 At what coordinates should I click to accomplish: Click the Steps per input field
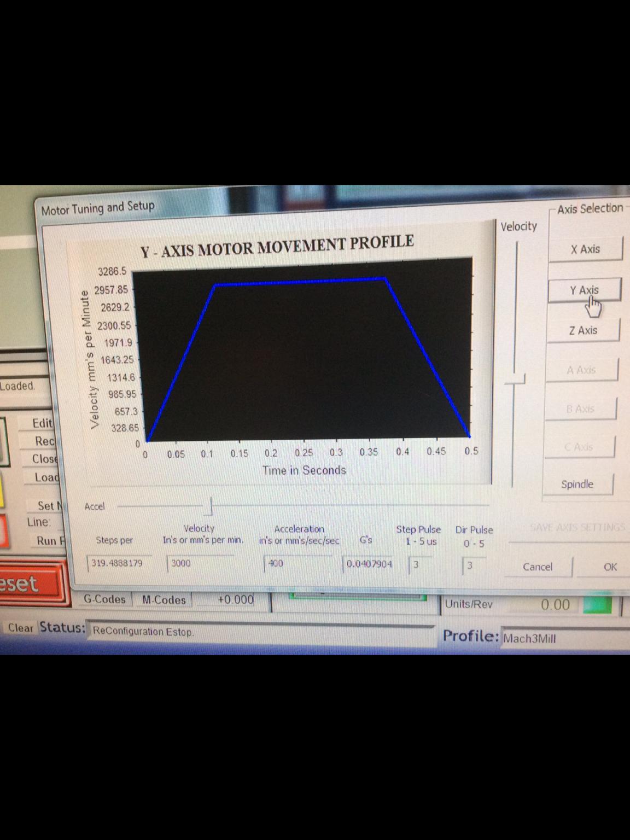tap(119, 563)
